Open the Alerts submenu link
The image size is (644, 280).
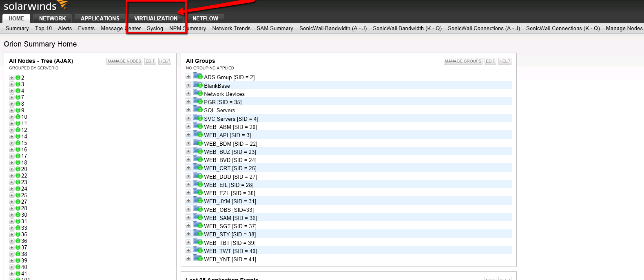[x=65, y=28]
